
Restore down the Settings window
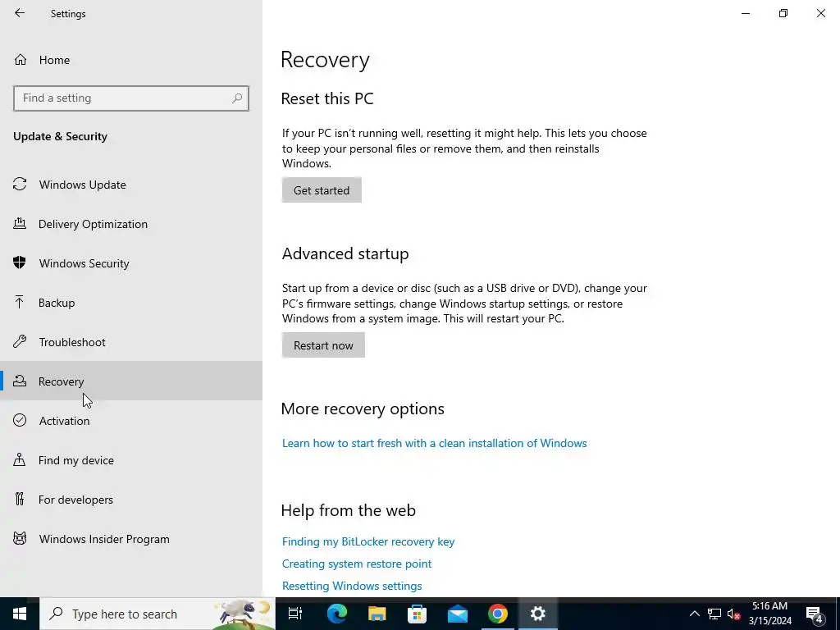pyautogui.click(x=783, y=13)
